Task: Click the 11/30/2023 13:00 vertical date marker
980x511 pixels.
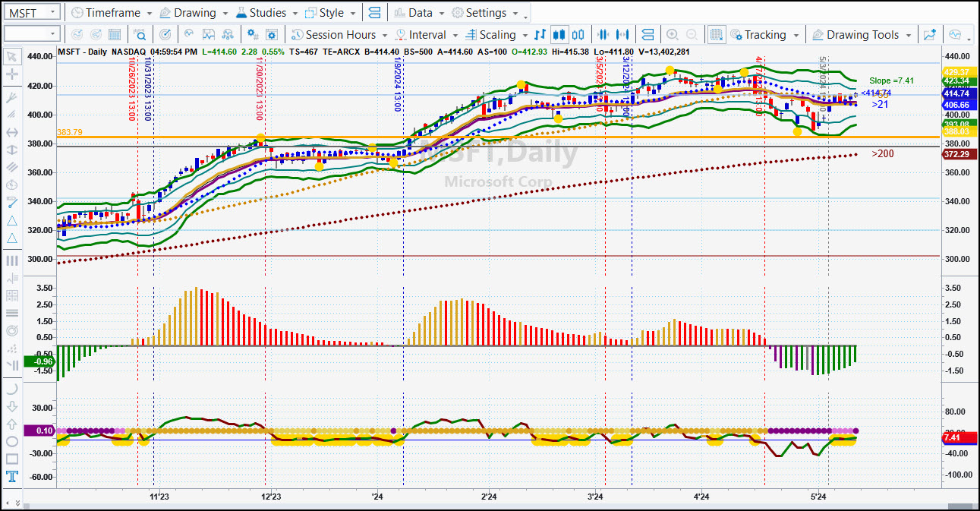Action: (x=260, y=89)
